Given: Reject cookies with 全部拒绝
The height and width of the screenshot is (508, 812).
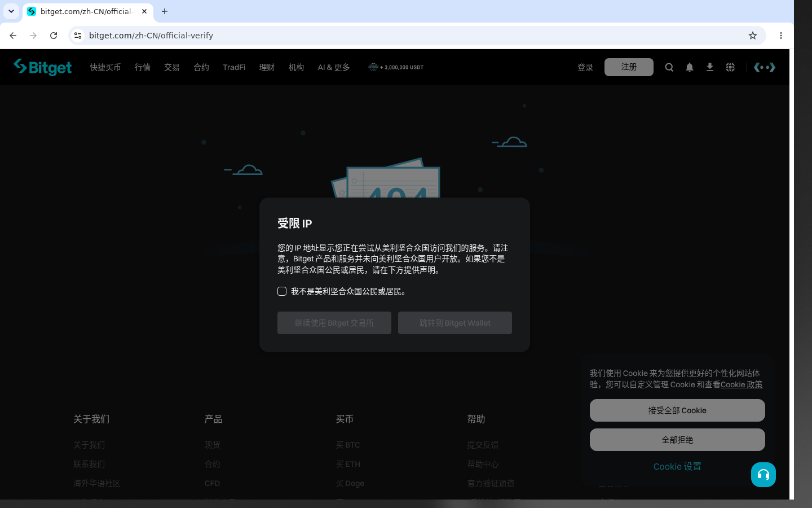Looking at the screenshot, I should click(677, 440).
